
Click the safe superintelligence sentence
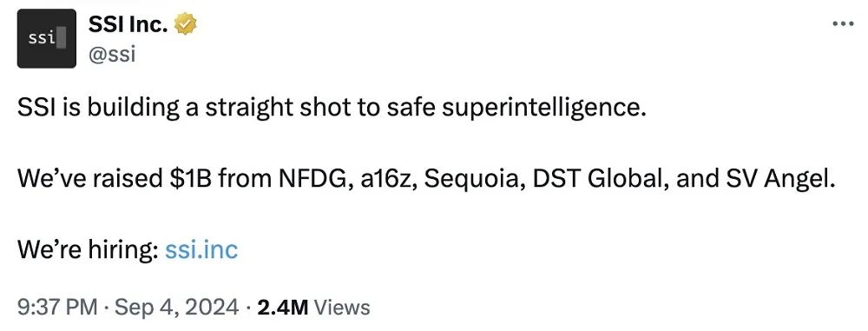(332, 108)
